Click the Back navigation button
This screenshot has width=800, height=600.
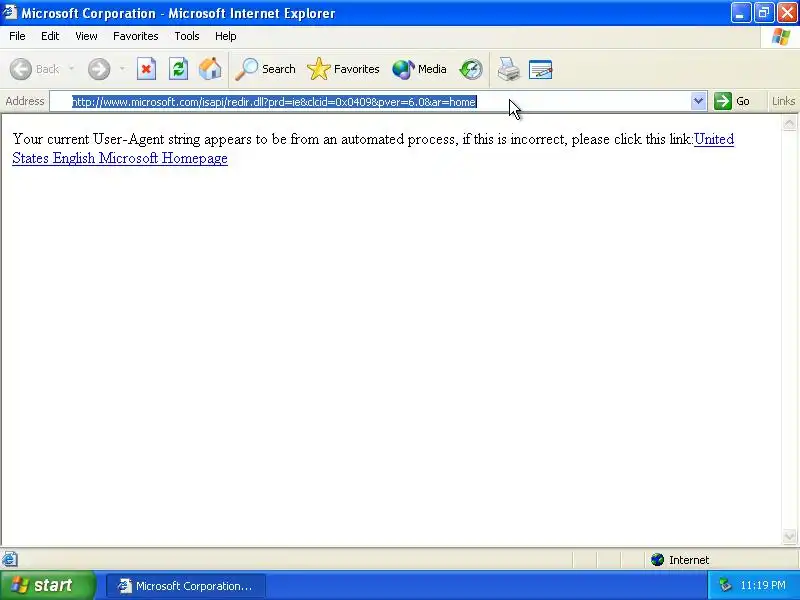(35, 69)
